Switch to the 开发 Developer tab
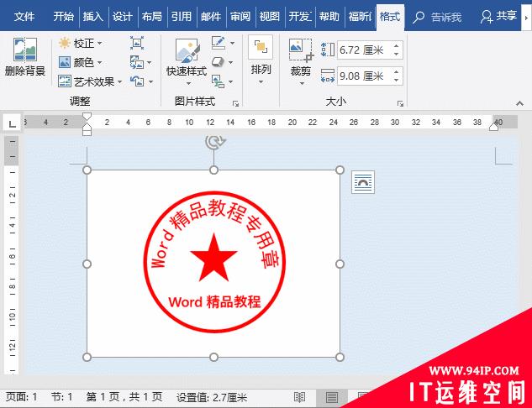 (300, 16)
